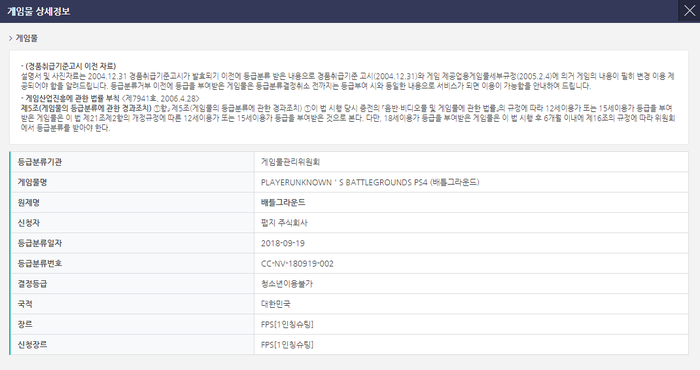The image size is (700, 370).
Task: Click the 등급분류일자 row label
Action: (x=40, y=243)
